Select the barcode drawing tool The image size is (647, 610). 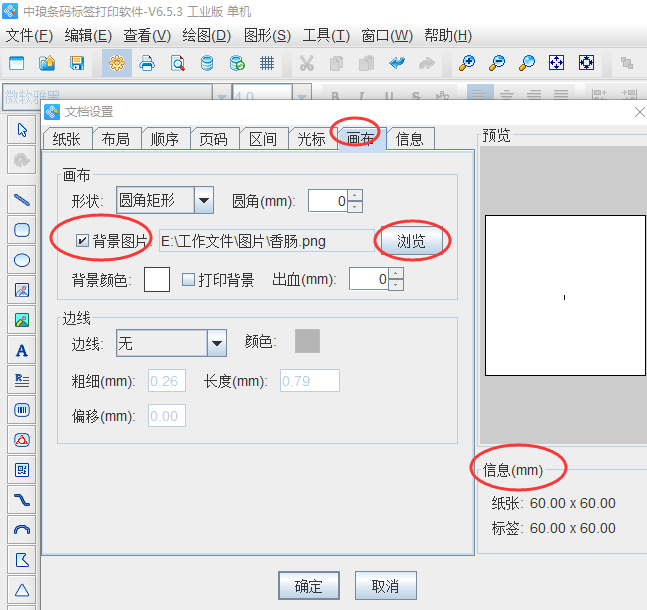pos(22,410)
